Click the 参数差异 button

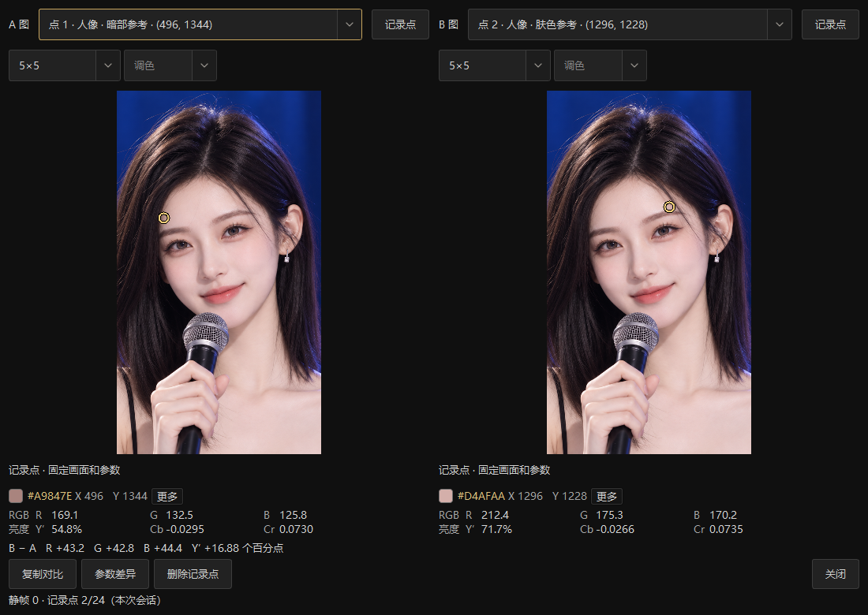point(115,574)
